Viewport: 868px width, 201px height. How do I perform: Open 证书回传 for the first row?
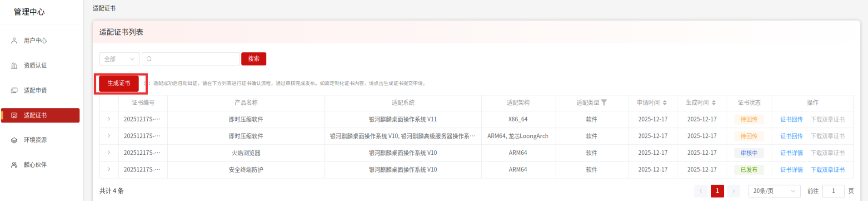(791, 119)
